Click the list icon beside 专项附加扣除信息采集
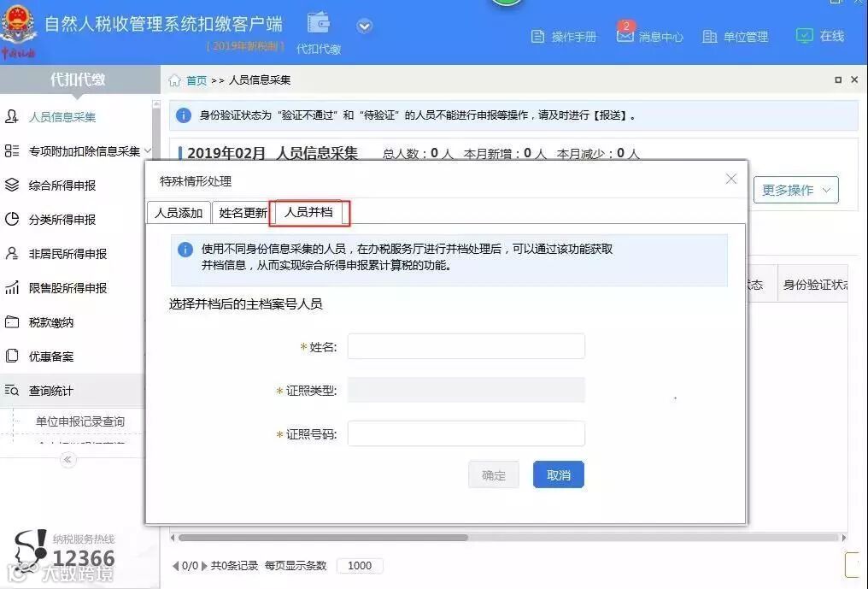This screenshot has width=868, height=589. click(12, 150)
